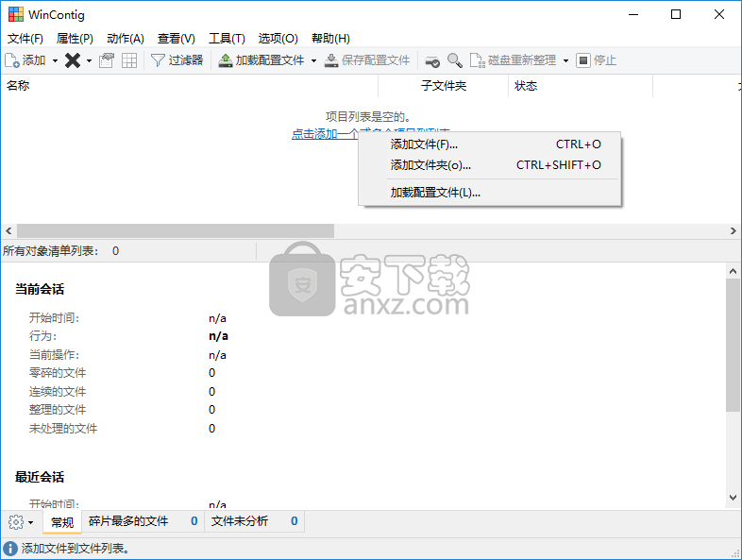The image size is (742, 560).
Task: Expand the dropdown arrow next to the gear icon
Action: [31, 522]
